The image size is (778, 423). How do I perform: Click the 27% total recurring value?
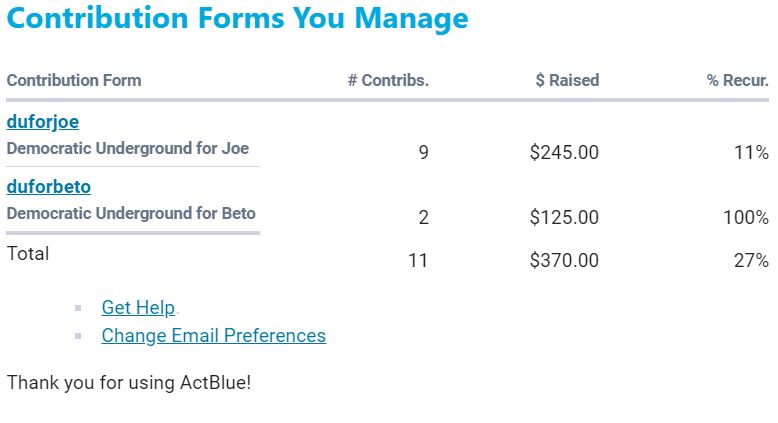(749, 261)
